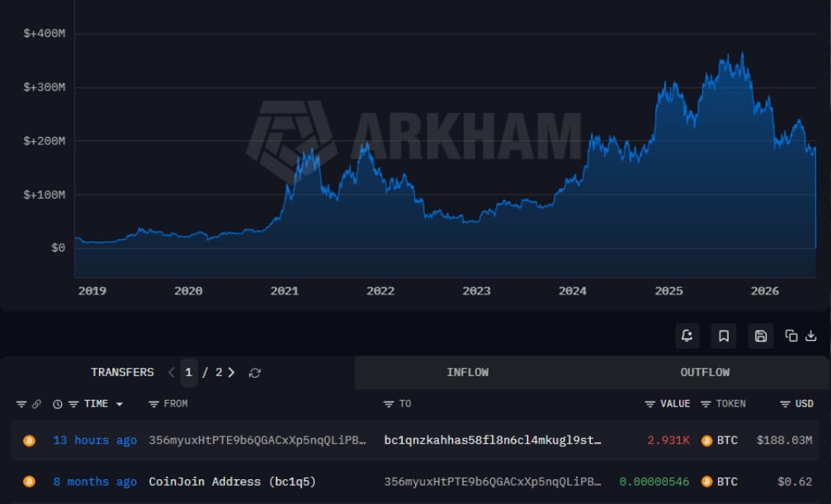Viewport: 831px width, 504px height.
Task: Click the save floppy disk icon
Action: click(761, 336)
